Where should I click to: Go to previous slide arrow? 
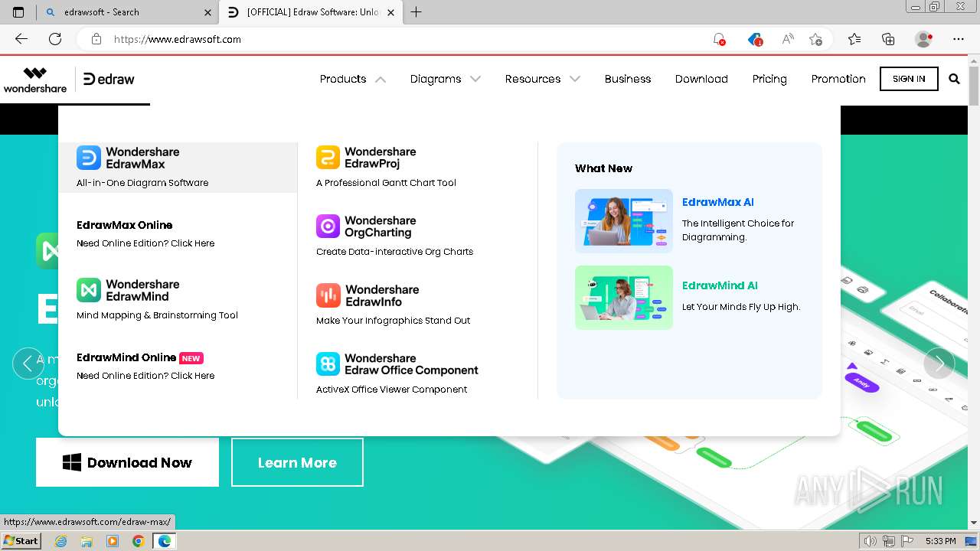coord(28,363)
